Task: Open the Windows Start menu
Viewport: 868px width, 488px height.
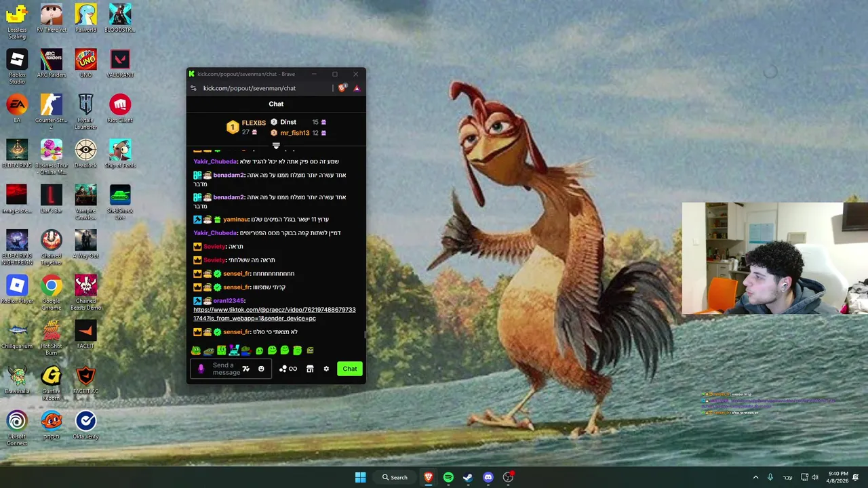Action: (x=360, y=477)
